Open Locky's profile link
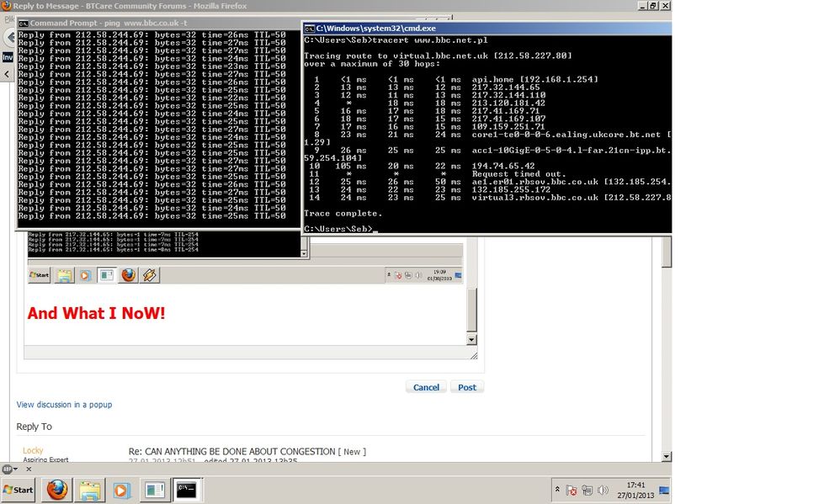 (33, 451)
